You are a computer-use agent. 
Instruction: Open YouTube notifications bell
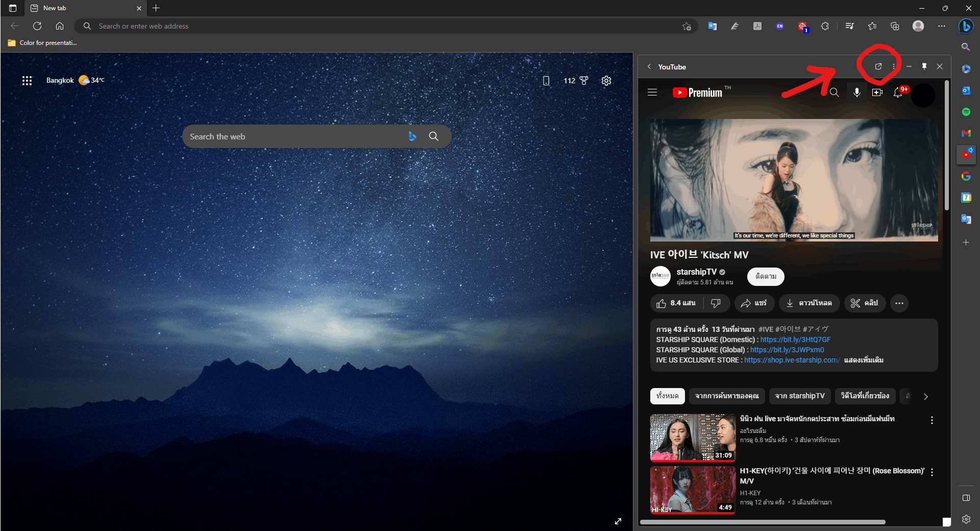click(x=898, y=93)
